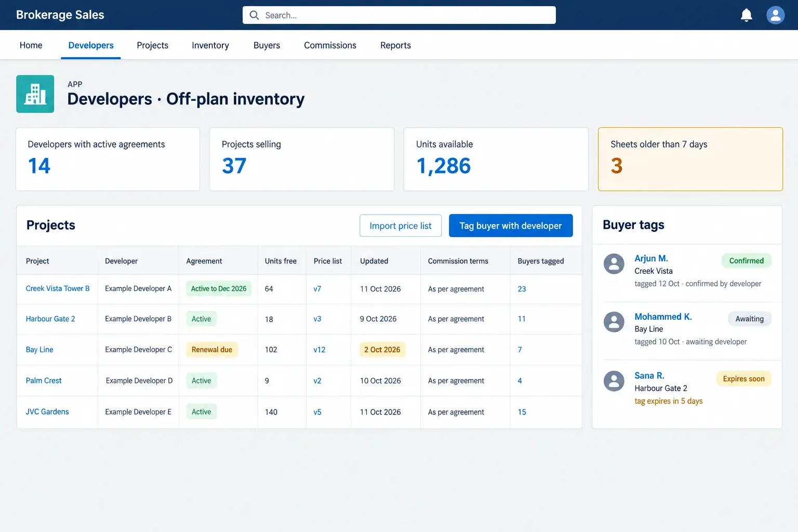The height and width of the screenshot is (532, 798).
Task: Switch to the Projects tab
Action: tap(152, 45)
